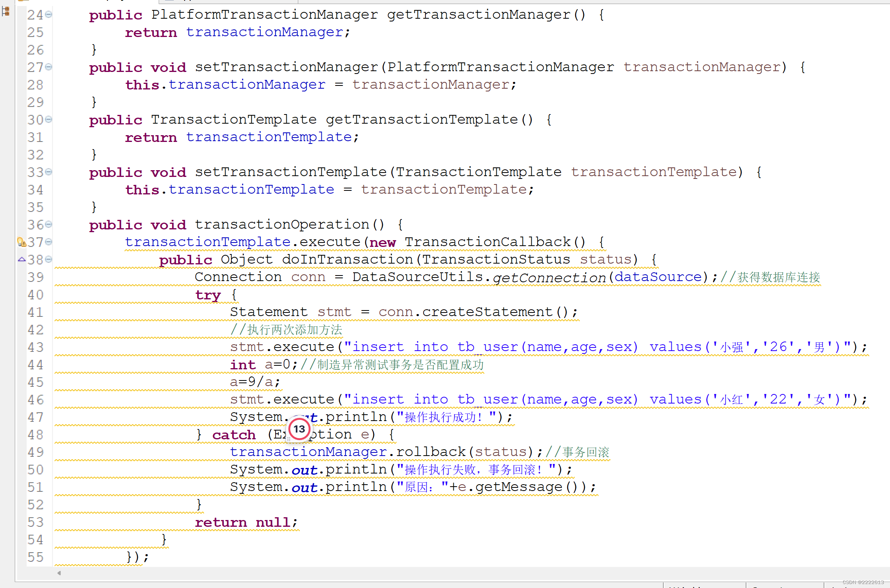
Task: Click the override marker triangle at line 38
Action: (x=22, y=259)
